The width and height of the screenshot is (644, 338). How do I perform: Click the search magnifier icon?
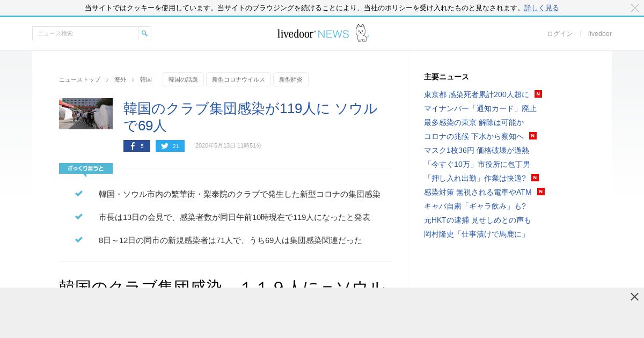144,33
